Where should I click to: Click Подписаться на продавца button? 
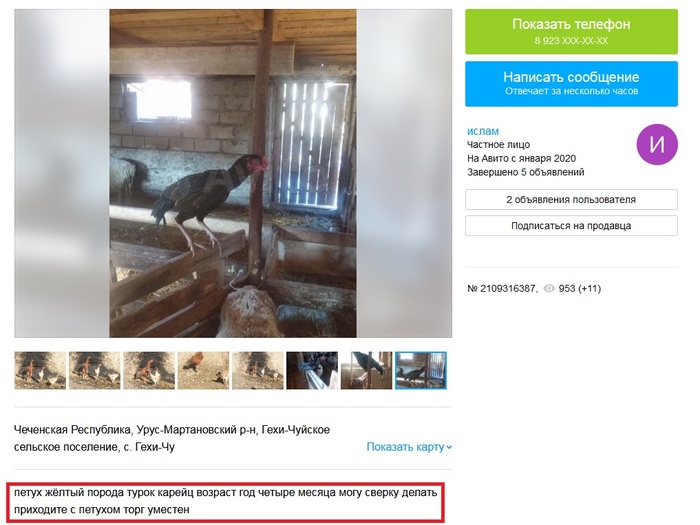pyautogui.click(x=571, y=226)
